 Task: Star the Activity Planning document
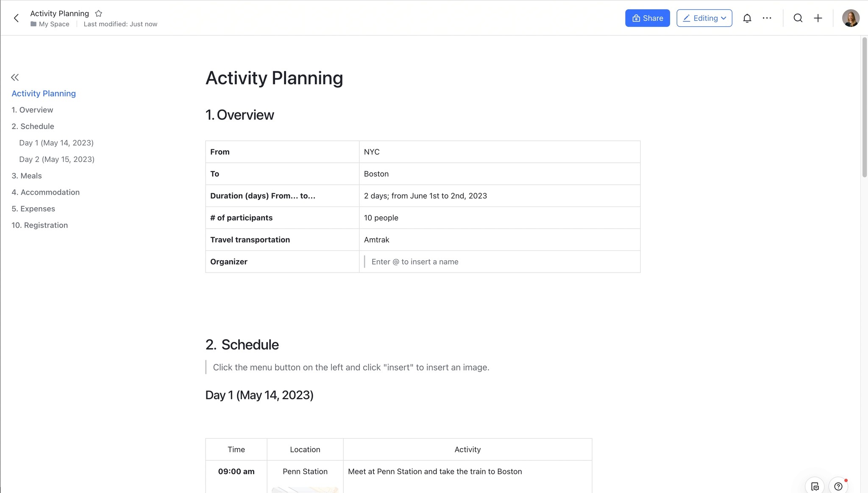click(98, 13)
